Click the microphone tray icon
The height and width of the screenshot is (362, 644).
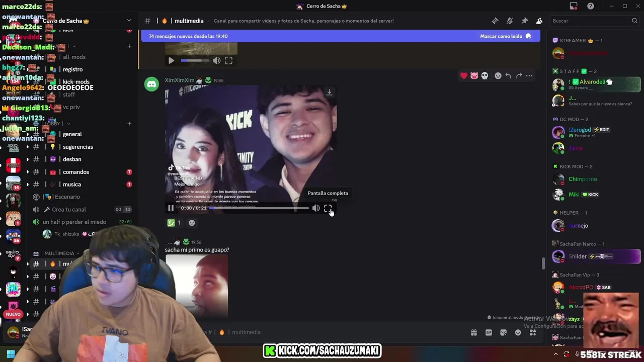tap(577, 354)
